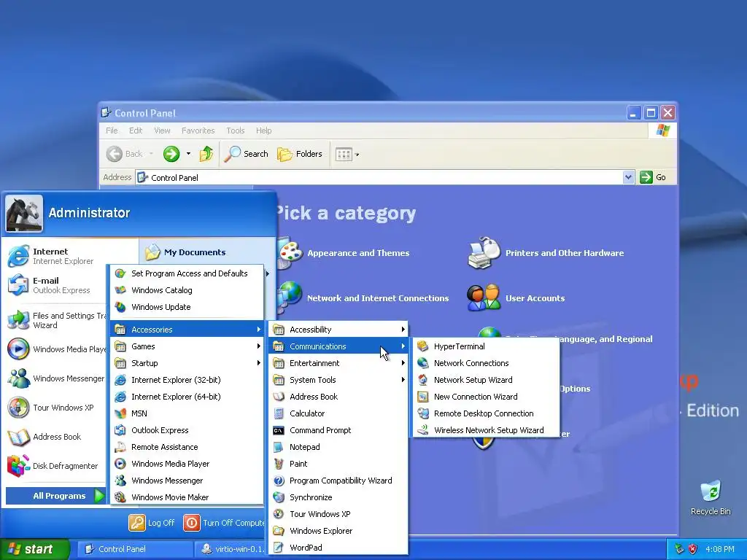Screen dimensions: 747x560
Task: Open Files and Settings Transfer Wizard
Action: tap(56, 320)
